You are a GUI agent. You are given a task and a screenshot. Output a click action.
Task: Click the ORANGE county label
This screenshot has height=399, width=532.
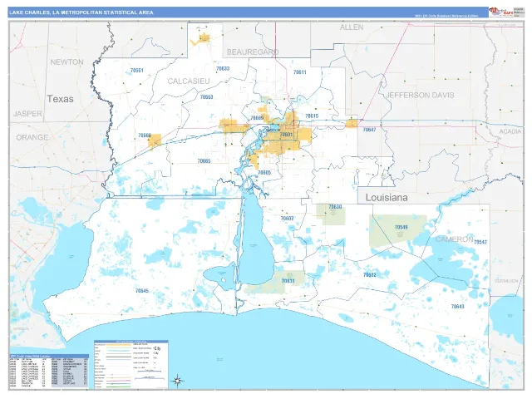click(x=32, y=137)
